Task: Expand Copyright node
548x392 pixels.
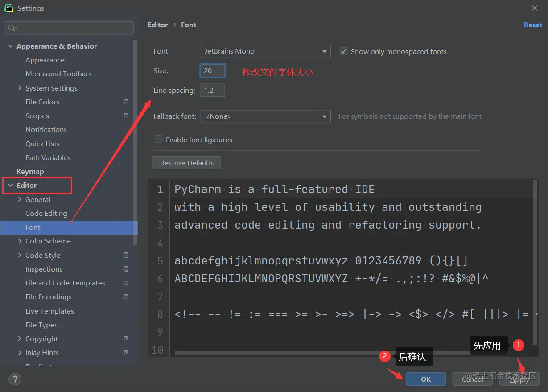Action: point(19,338)
